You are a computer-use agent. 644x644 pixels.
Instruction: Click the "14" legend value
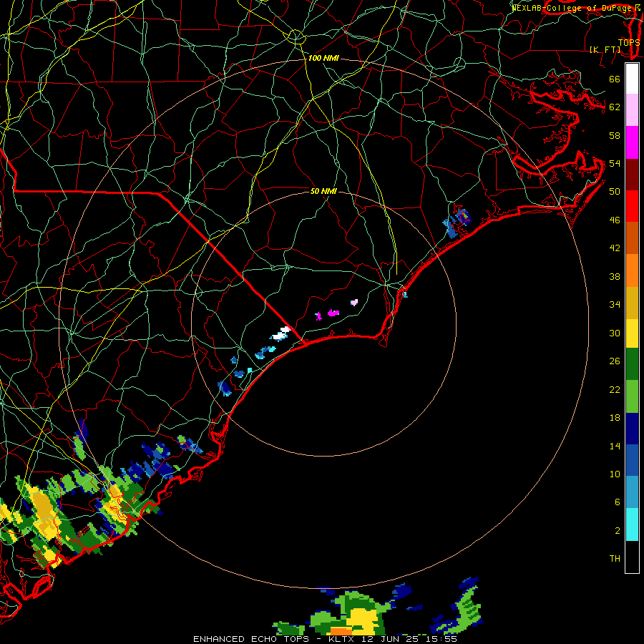click(615, 446)
